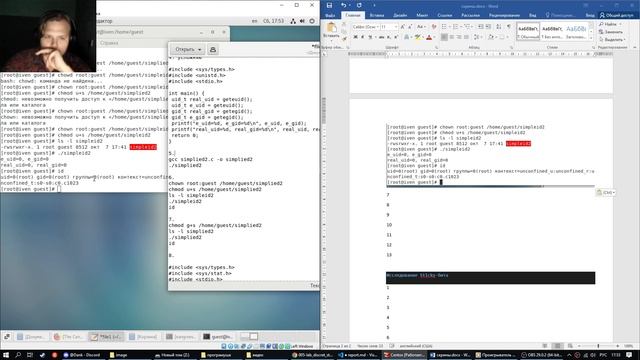Switch to read mode view in Word

coord(545,346)
